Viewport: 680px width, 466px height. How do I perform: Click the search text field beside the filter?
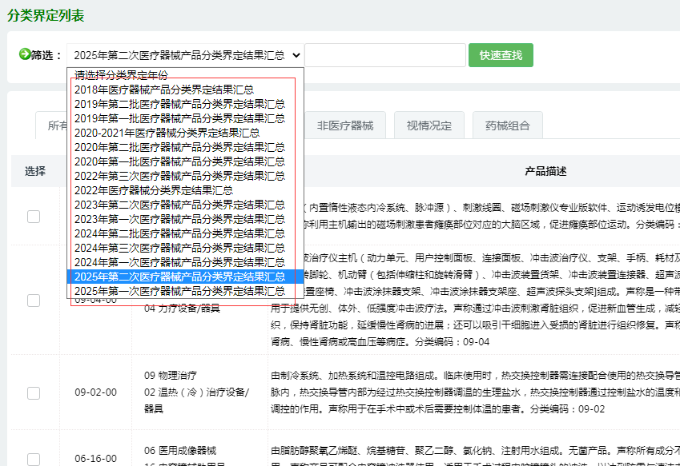pyautogui.click(x=385, y=55)
